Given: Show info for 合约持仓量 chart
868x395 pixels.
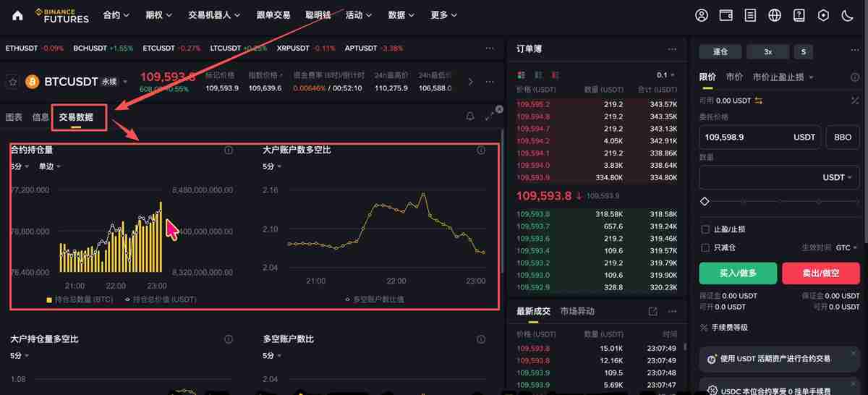Looking at the screenshot, I should click(x=229, y=150).
